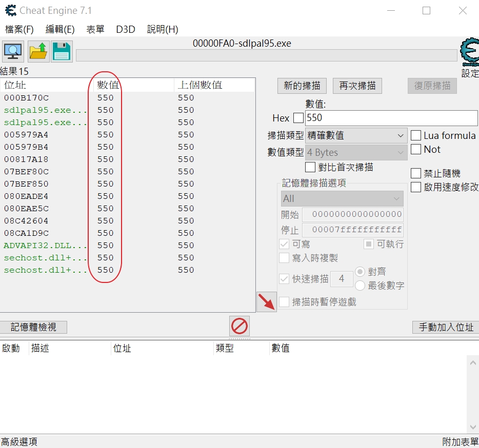Click the 上個數值 column header
479x448 pixels.
coord(214,85)
